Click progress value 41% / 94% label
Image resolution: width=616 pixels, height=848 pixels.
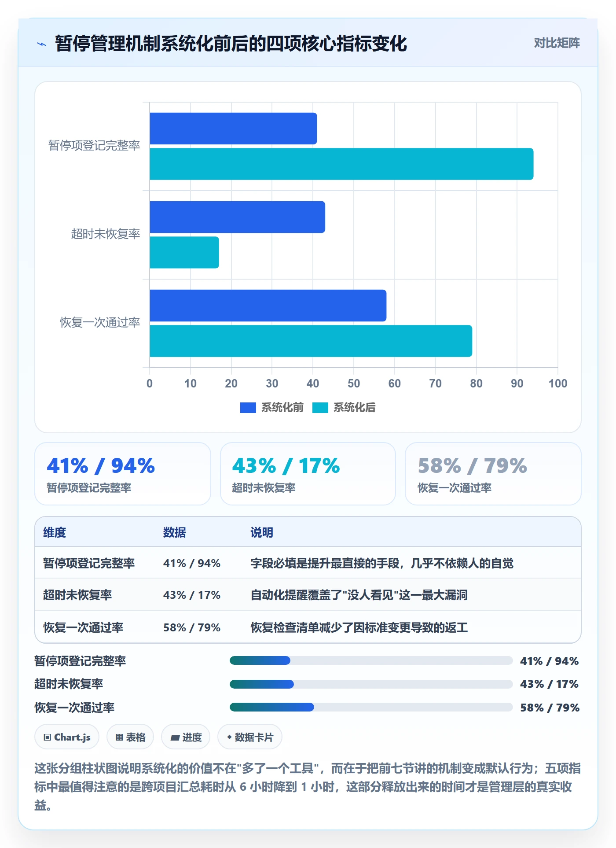click(550, 661)
